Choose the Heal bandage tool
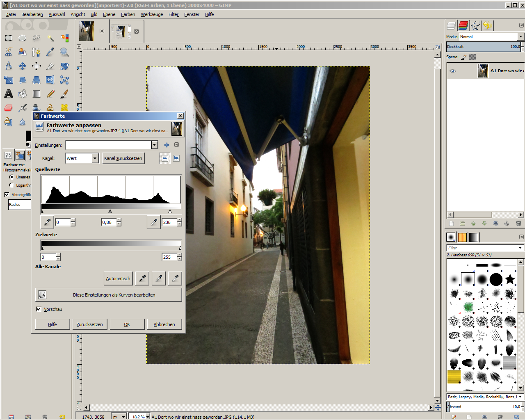Screen dimensions: 525x420 64,107
